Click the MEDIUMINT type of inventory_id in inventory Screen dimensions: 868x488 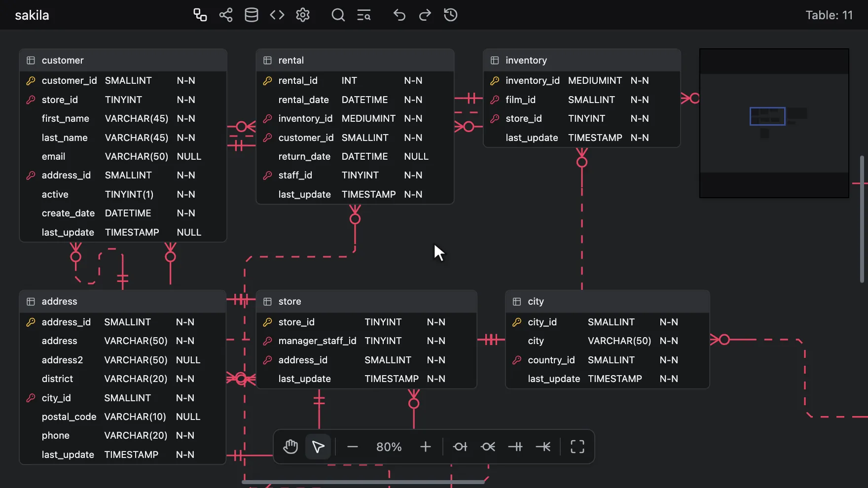click(x=595, y=80)
